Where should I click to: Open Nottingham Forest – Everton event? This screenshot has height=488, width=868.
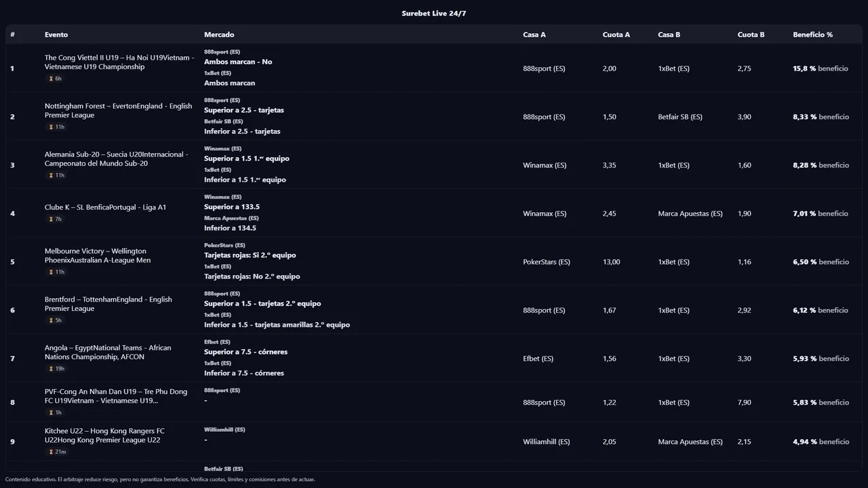pyautogui.click(x=118, y=110)
